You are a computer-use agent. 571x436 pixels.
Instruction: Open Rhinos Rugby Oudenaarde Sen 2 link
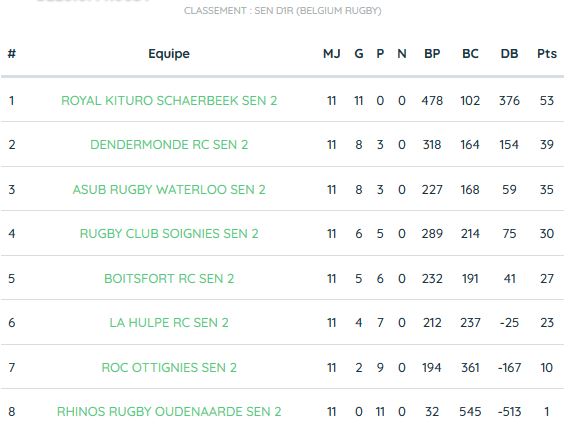169,412
